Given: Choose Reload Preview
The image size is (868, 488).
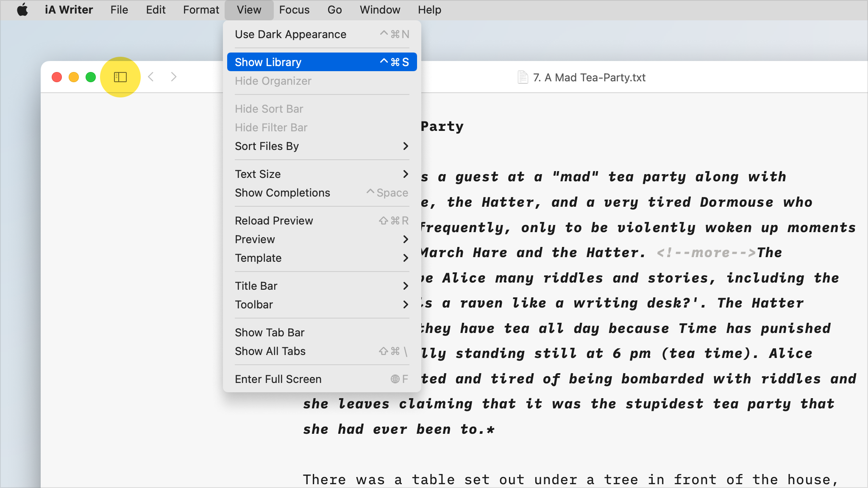Looking at the screenshot, I should pos(322,221).
